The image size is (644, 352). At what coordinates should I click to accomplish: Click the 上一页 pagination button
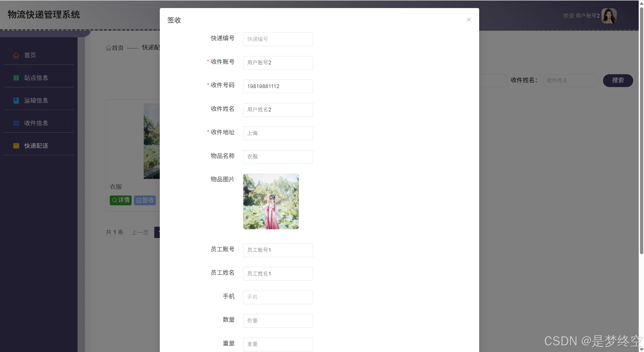tap(140, 232)
